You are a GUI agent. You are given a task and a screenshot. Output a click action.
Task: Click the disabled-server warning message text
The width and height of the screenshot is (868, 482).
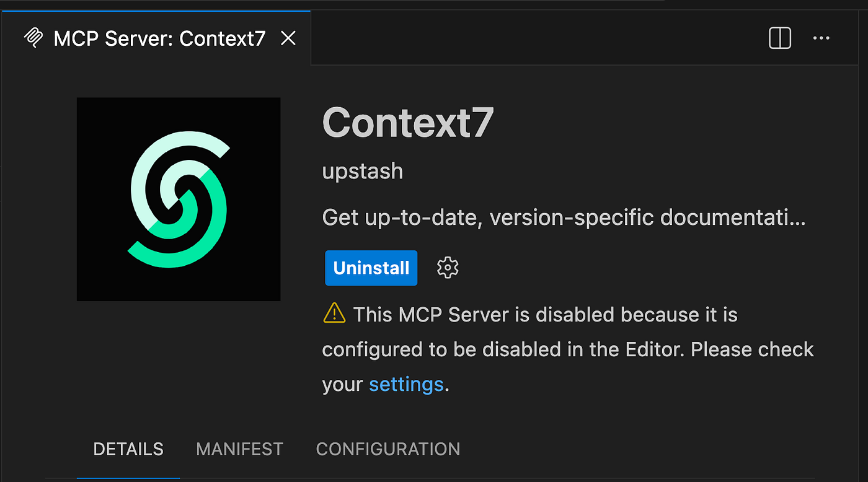pos(546,349)
